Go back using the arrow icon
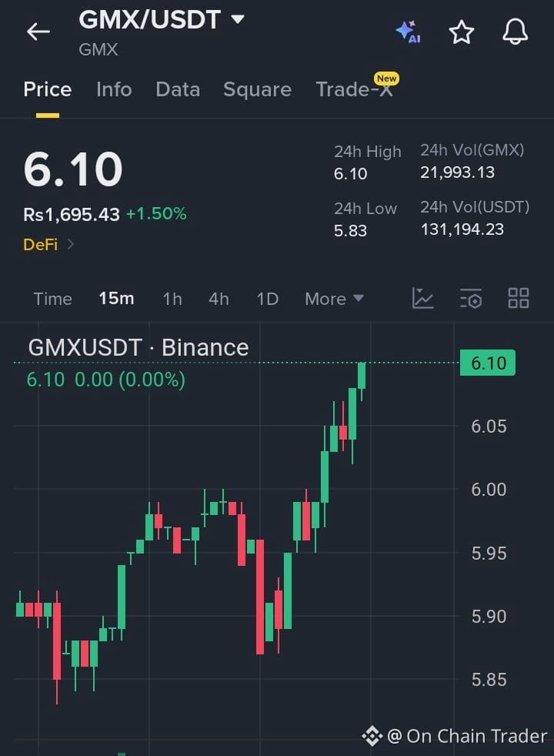 [38, 32]
